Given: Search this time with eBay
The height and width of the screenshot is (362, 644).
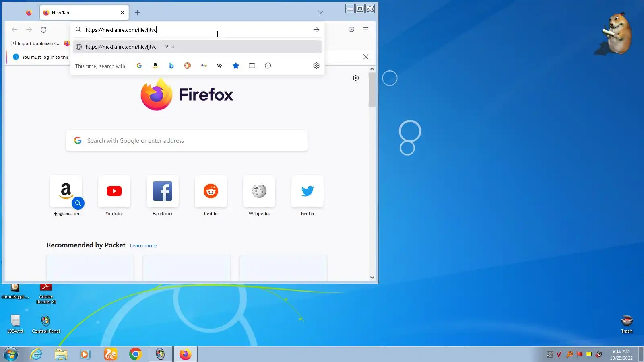Looking at the screenshot, I should (204, 66).
